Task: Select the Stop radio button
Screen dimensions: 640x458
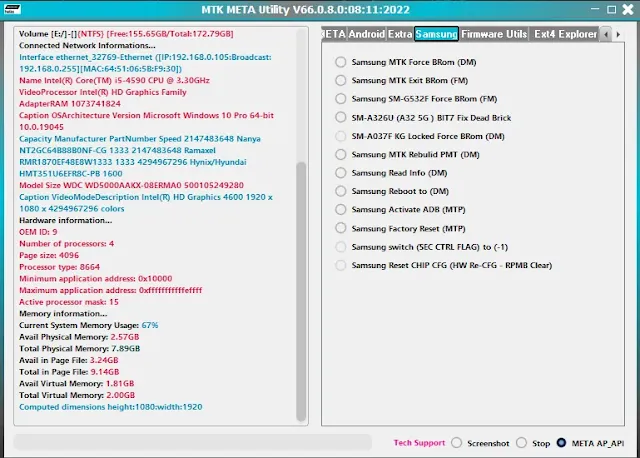Action: point(521,443)
